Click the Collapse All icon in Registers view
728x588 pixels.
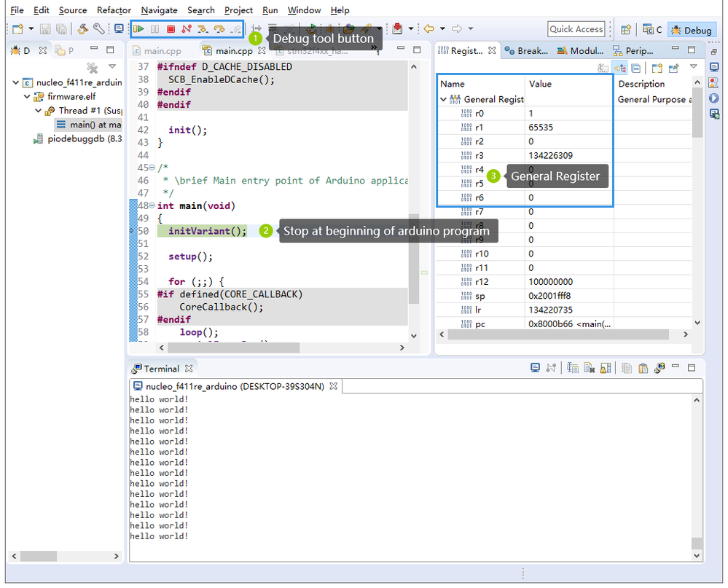(636, 68)
